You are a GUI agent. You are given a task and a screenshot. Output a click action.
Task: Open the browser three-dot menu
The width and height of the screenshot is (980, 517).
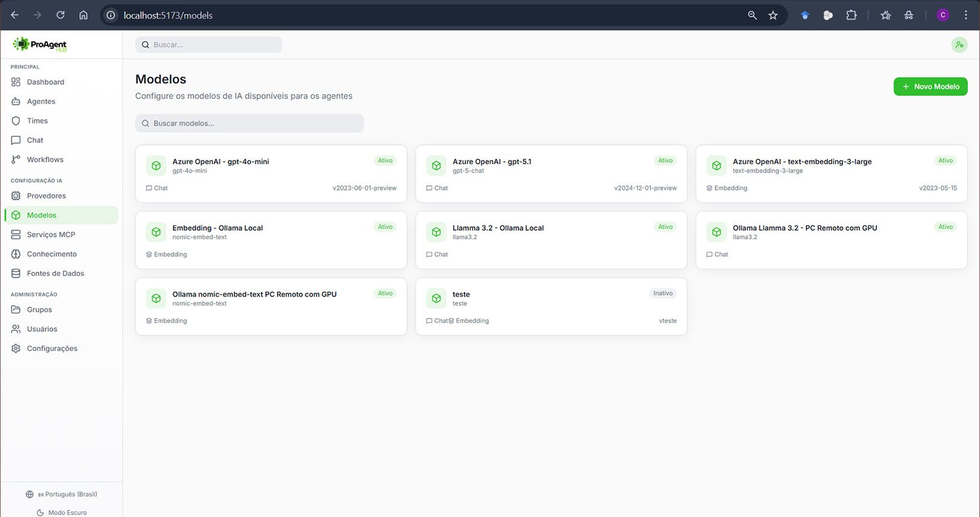tap(966, 15)
